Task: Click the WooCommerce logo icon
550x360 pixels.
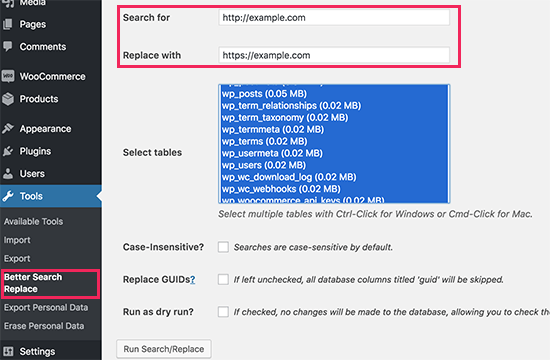Action: coord(8,76)
